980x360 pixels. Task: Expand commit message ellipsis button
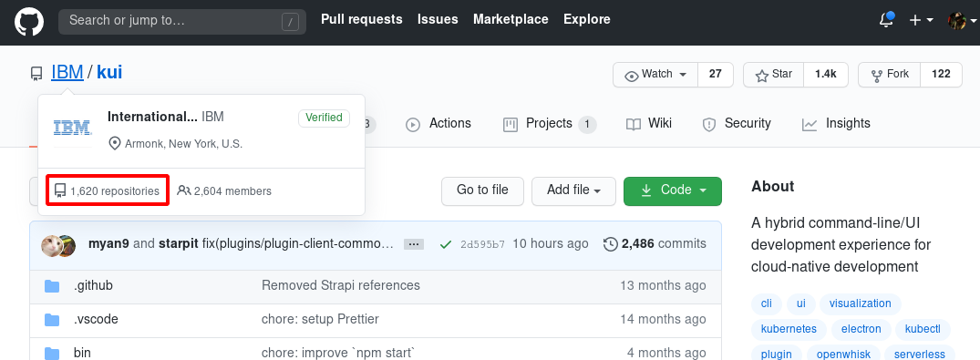click(x=414, y=244)
